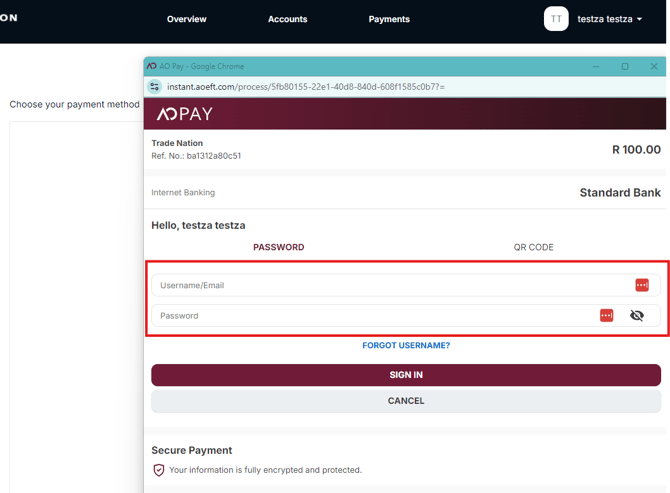Open the Accounts menu item
This screenshot has width=670, height=493.
click(x=288, y=19)
